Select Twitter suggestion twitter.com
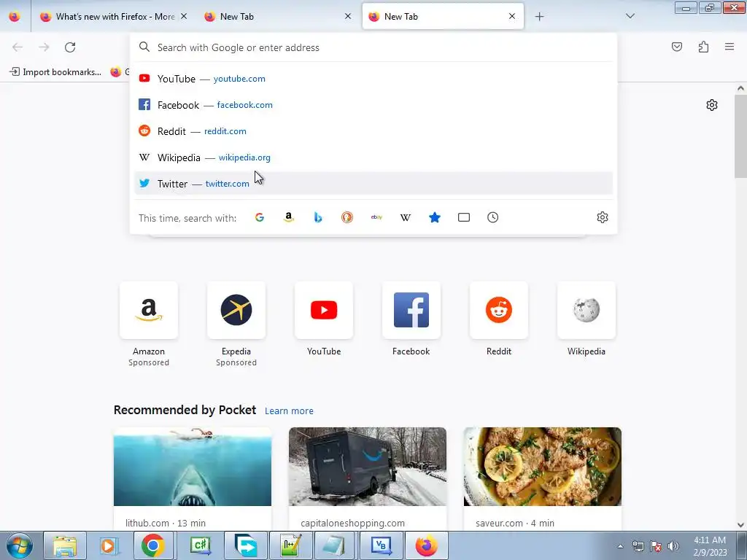Screen dimensions: 747x560 point(373,183)
